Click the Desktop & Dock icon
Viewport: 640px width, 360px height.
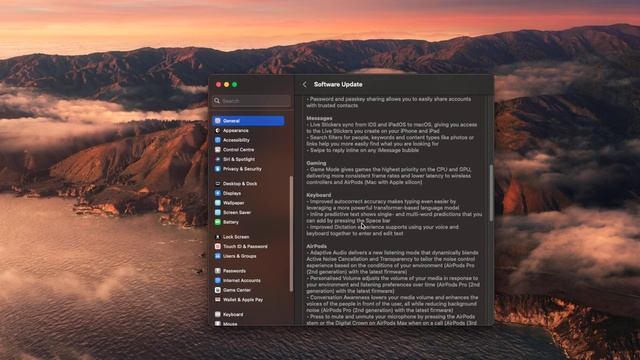tap(218, 184)
